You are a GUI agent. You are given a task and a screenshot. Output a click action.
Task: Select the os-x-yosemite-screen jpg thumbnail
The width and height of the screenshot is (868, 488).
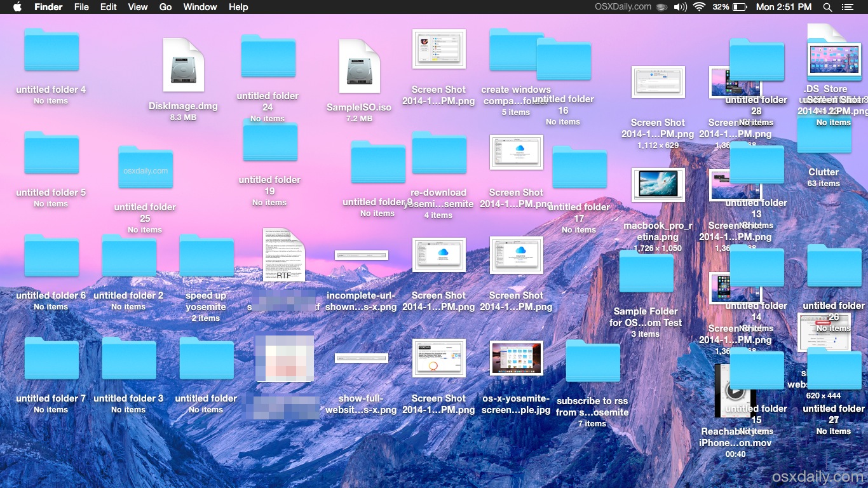(x=516, y=358)
